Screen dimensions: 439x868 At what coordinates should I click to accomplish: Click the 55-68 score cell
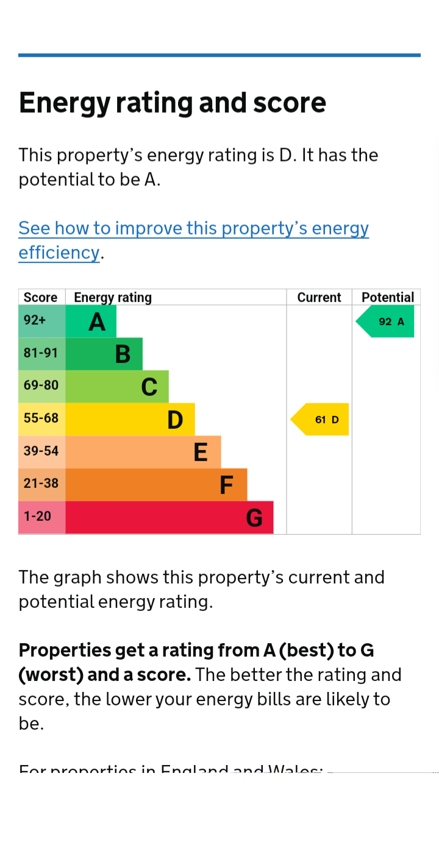click(x=41, y=420)
